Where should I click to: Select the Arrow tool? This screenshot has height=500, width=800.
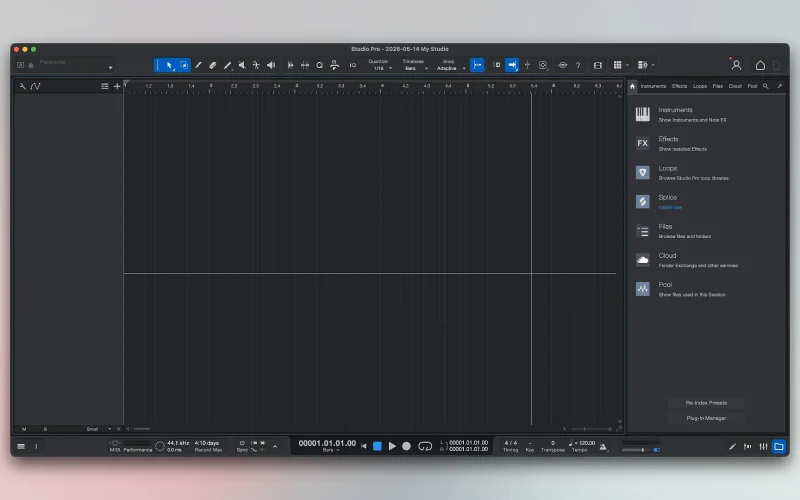(x=170, y=65)
